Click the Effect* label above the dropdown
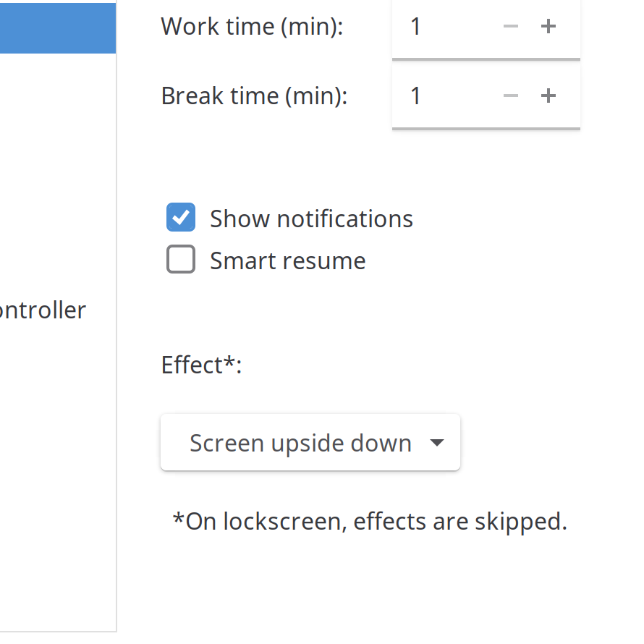644x644 pixels. coord(200,365)
